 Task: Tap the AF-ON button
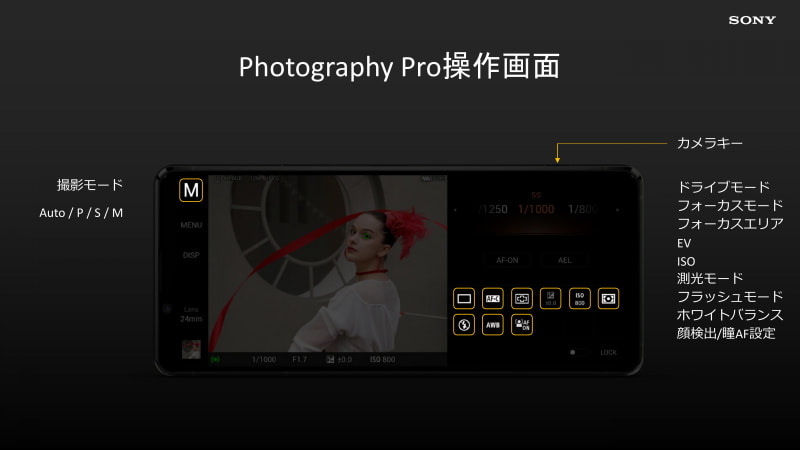pos(507,260)
